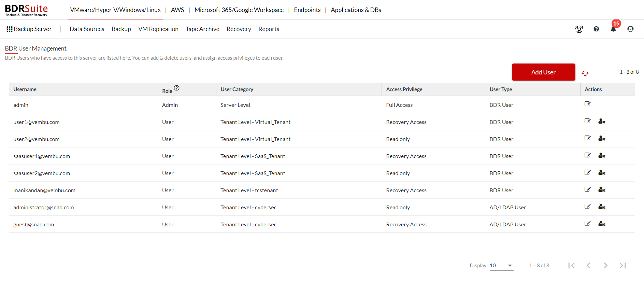644x282 pixels.
Task: Open the Backup menu
Action: pos(121,29)
